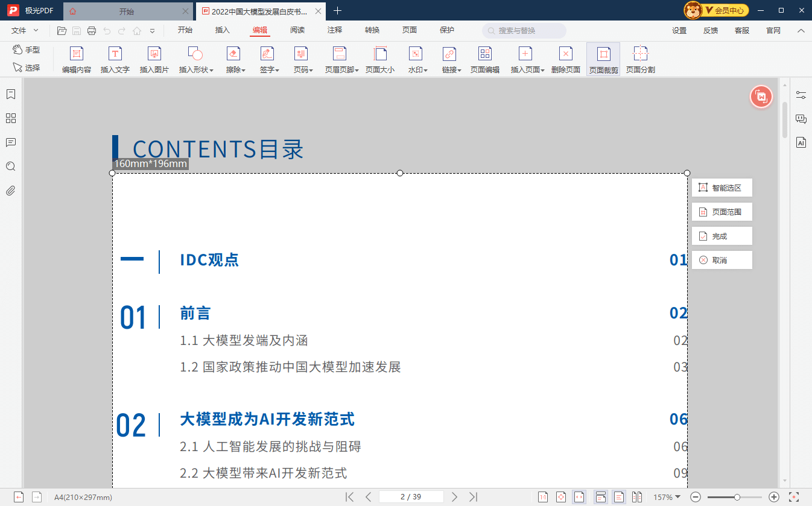The image size is (812, 506).
Task: Open the comments panel in left sidebar
Action: pos(10,142)
